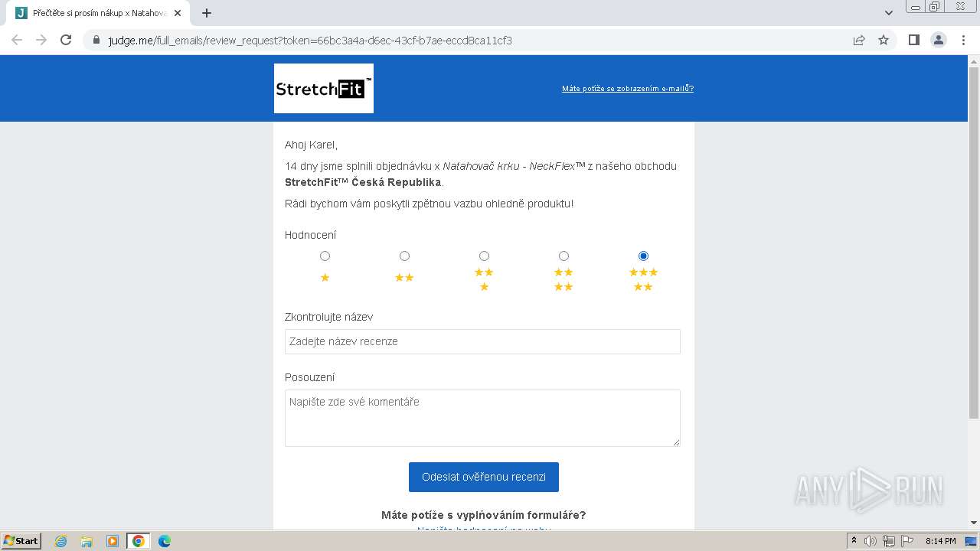Image resolution: width=980 pixels, height=551 pixels.
Task: Focus the review comments textarea
Action: pyautogui.click(x=482, y=418)
